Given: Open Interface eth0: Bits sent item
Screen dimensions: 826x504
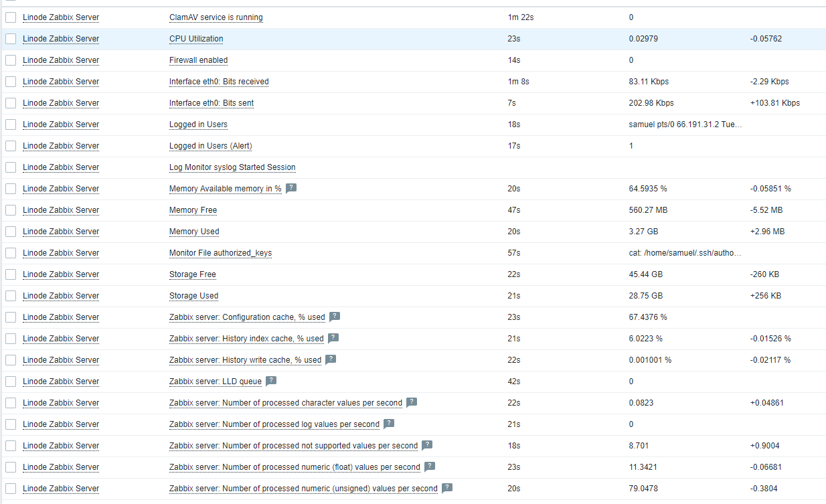Looking at the screenshot, I should (x=212, y=103).
